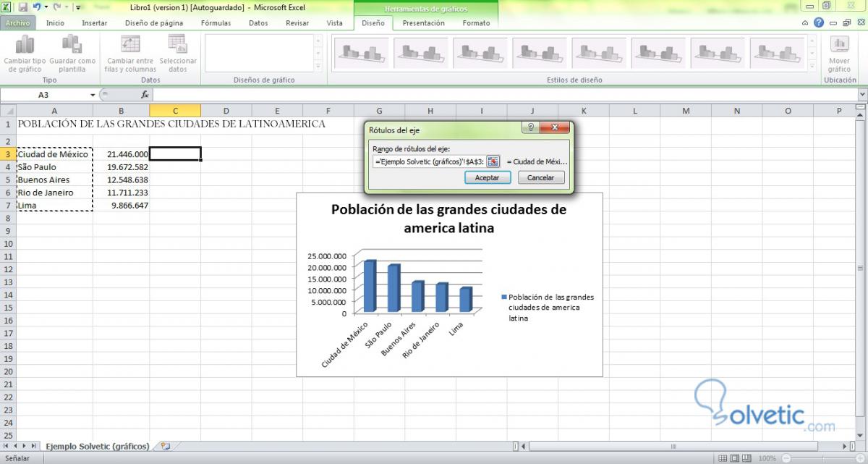Select column C header
This screenshot has height=464, width=868.
coord(175,111)
